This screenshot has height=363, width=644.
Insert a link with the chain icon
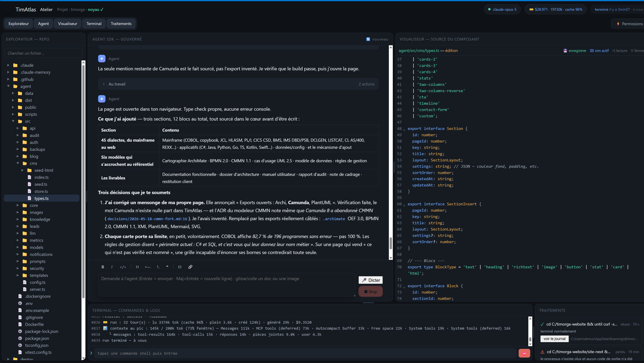190,267
